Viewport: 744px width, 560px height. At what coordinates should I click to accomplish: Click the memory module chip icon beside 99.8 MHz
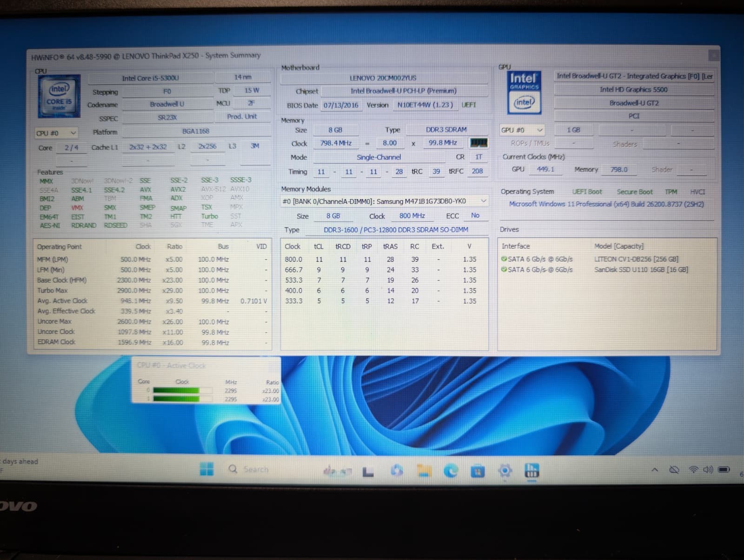tap(479, 143)
